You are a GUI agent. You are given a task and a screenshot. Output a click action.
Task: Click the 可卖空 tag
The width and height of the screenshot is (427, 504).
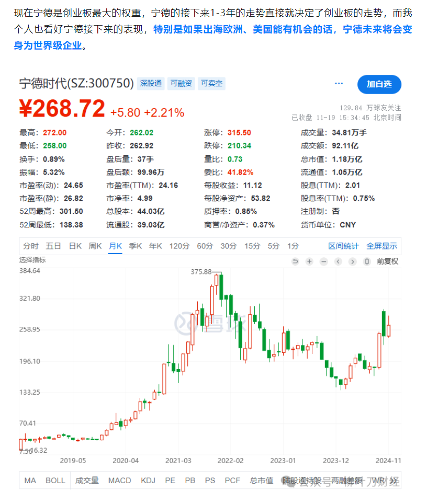pos(211,84)
